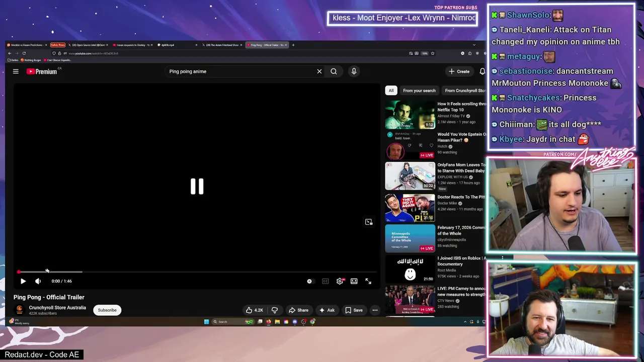Switch player to theater mode
Viewport: 644px width, 362px height.
click(354, 281)
